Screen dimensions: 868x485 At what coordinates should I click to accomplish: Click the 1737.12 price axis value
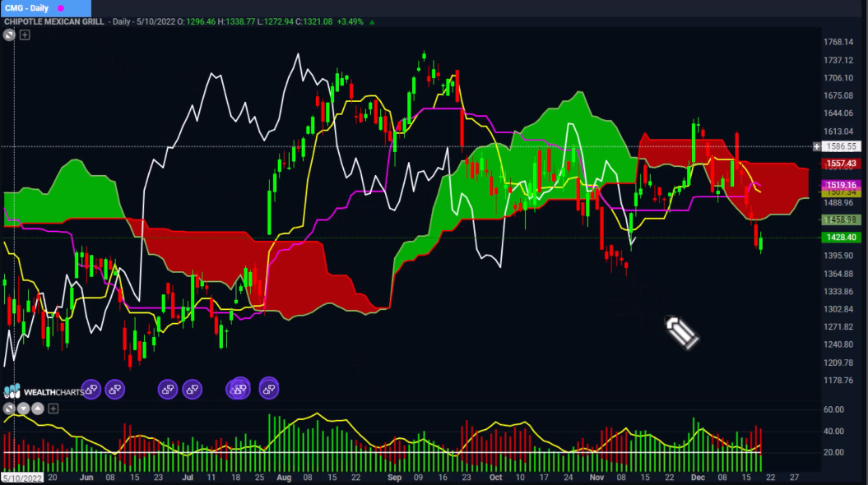pyautogui.click(x=838, y=60)
